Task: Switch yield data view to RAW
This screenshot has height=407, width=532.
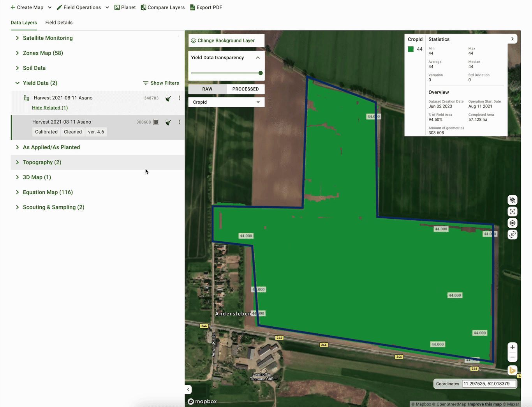Action: pyautogui.click(x=207, y=89)
